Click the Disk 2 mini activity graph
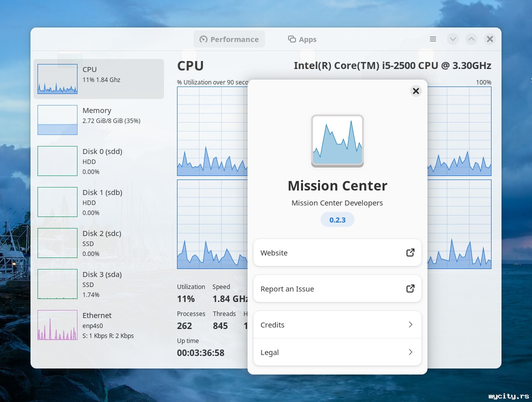 click(57, 243)
